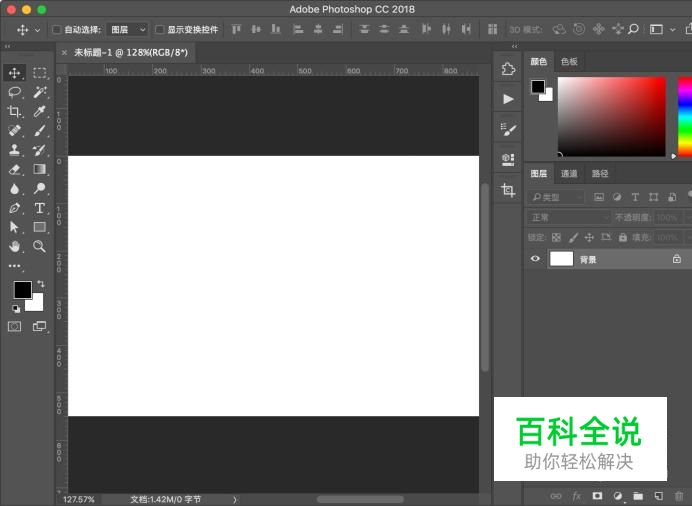The image size is (692, 506).
Task: Switch to the 色板 tab
Action: [569, 62]
